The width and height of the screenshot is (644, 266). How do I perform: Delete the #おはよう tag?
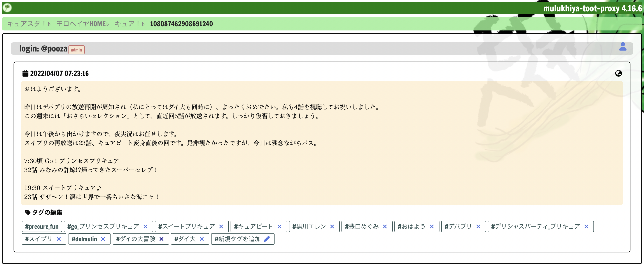(432, 227)
